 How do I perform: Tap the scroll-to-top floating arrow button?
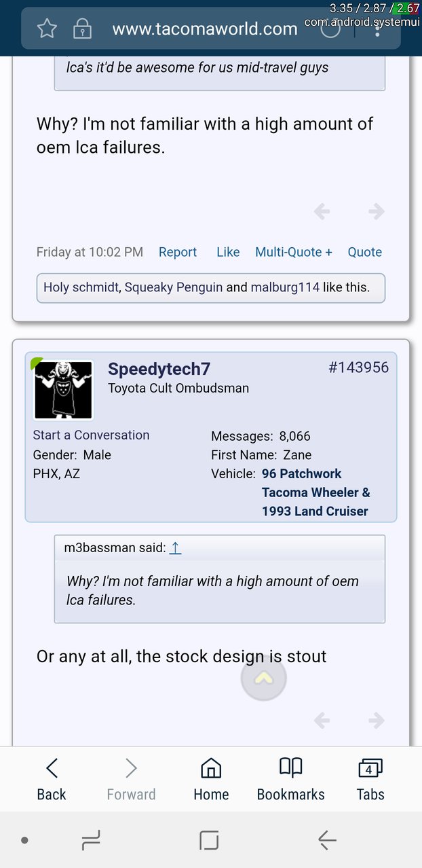[264, 677]
